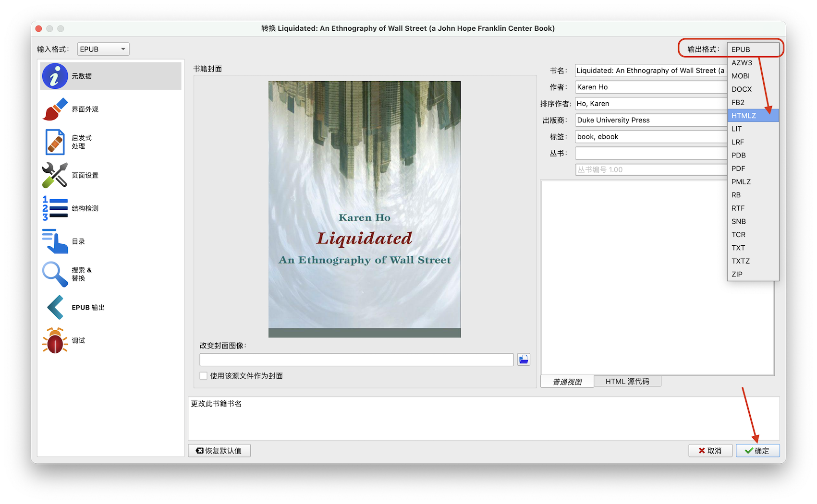Select the 元数据 metadata section icon
Image resolution: width=817 pixels, height=504 pixels.
(54, 75)
